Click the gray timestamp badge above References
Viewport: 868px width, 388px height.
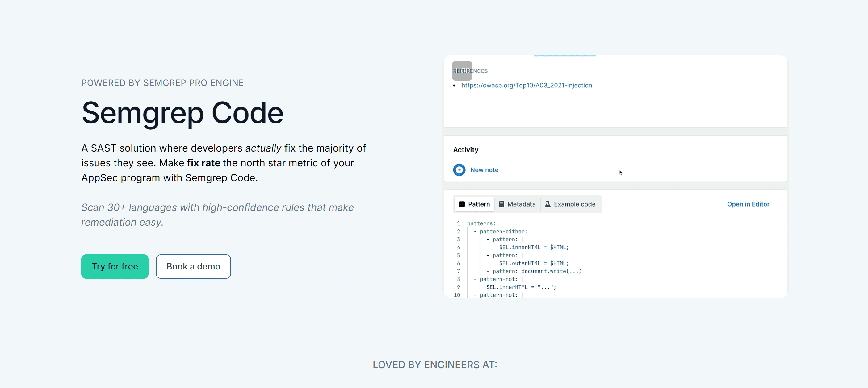click(462, 71)
